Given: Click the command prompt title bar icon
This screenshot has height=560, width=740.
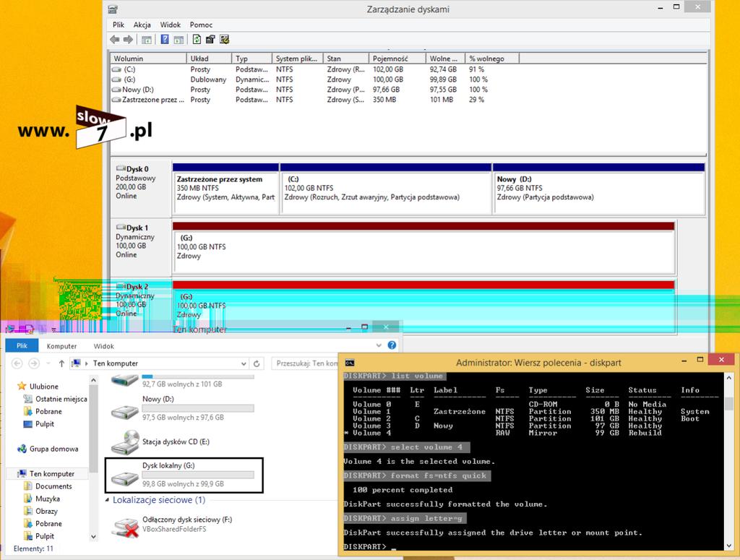Looking at the screenshot, I should click(x=350, y=363).
